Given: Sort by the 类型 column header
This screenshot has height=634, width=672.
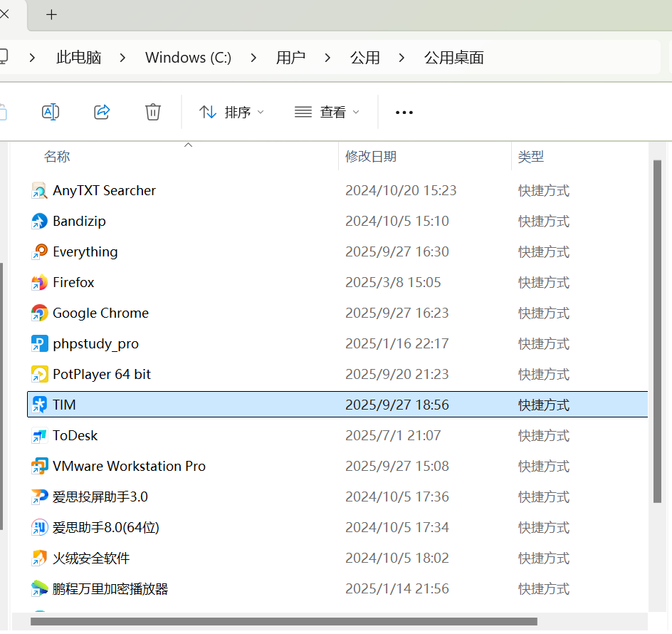Looking at the screenshot, I should click(530, 157).
